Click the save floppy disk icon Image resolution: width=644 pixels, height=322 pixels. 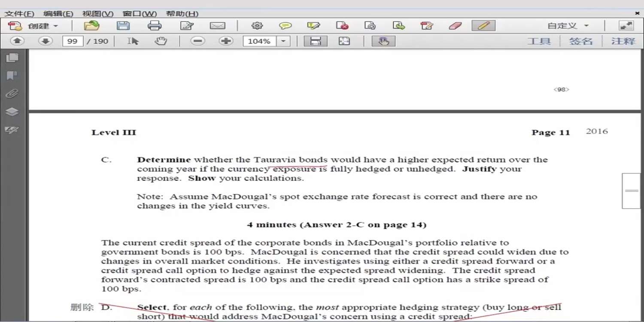123,26
